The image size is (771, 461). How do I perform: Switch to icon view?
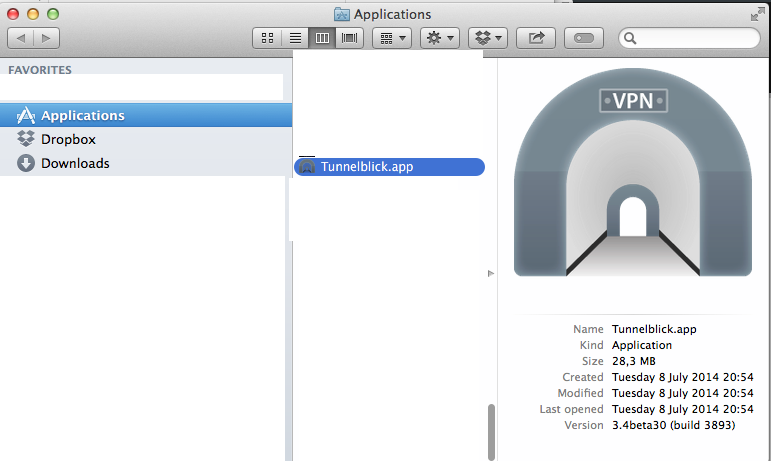267,38
